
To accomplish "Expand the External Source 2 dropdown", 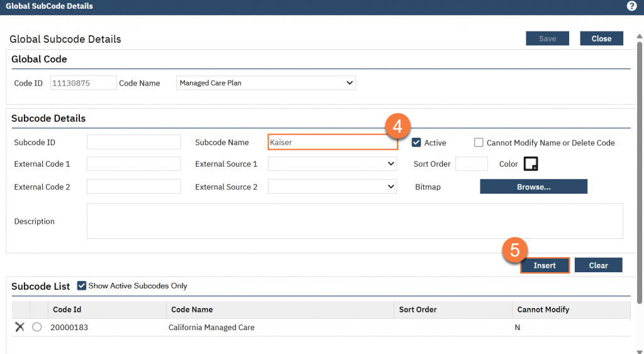I will (x=332, y=187).
